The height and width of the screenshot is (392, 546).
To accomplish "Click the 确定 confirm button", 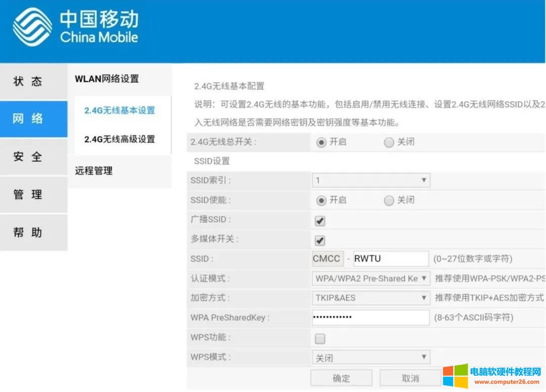I will pos(341,378).
